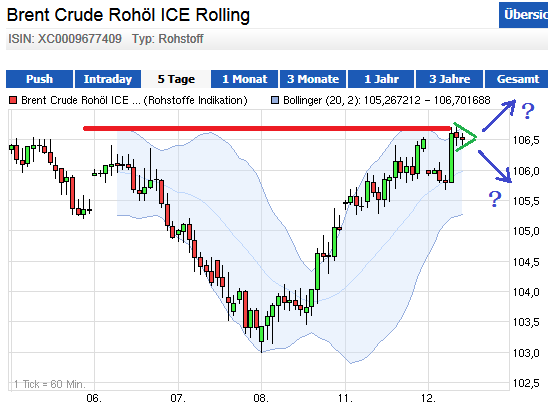Viewport: 548px width, 408px height.
Task: Show the Gesamt chart range
Action: (x=518, y=79)
